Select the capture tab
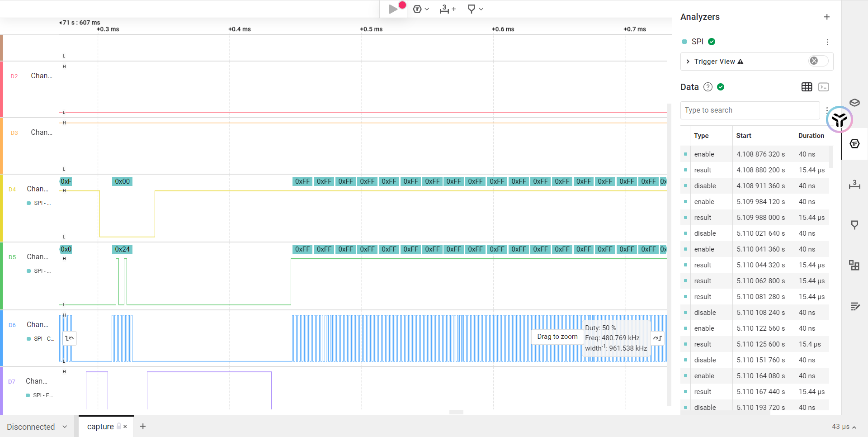868x437 pixels. (100, 427)
